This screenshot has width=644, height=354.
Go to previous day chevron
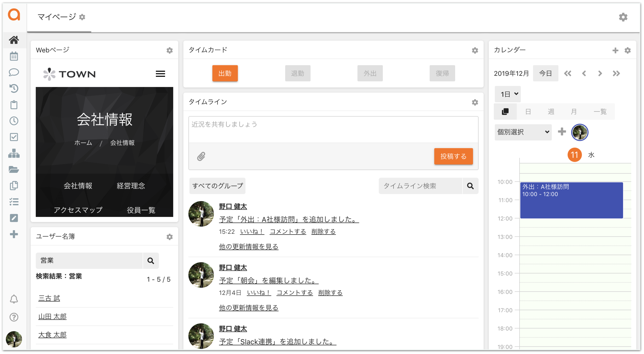pos(584,74)
